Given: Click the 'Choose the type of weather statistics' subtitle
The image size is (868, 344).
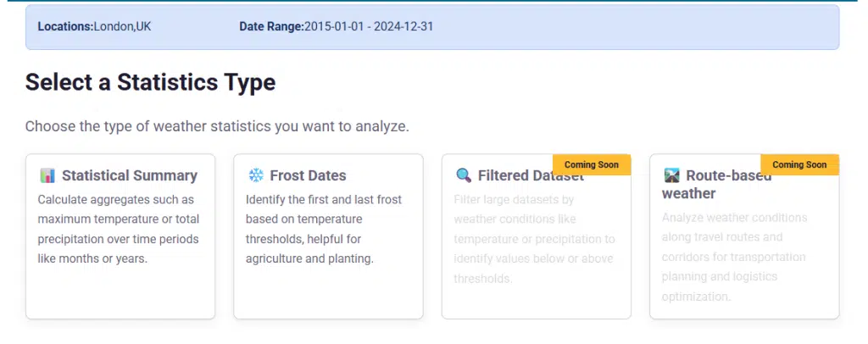Looking at the screenshot, I should (217, 126).
